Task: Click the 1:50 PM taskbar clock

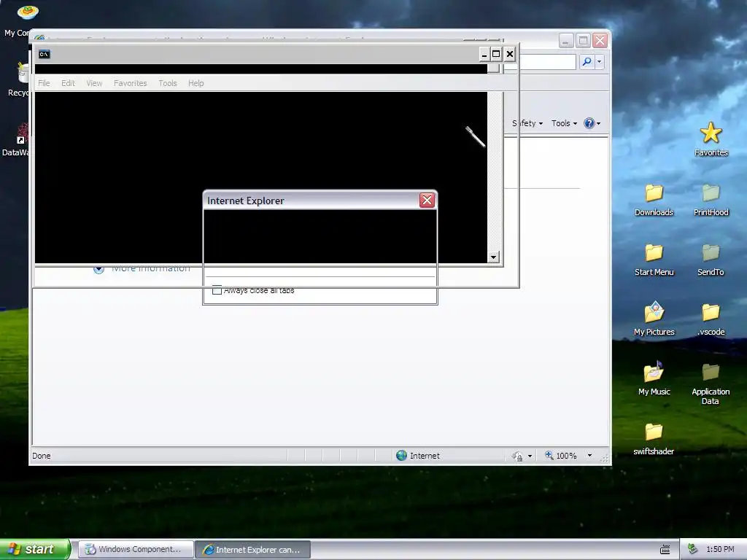Action: pyautogui.click(x=720, y=550)
